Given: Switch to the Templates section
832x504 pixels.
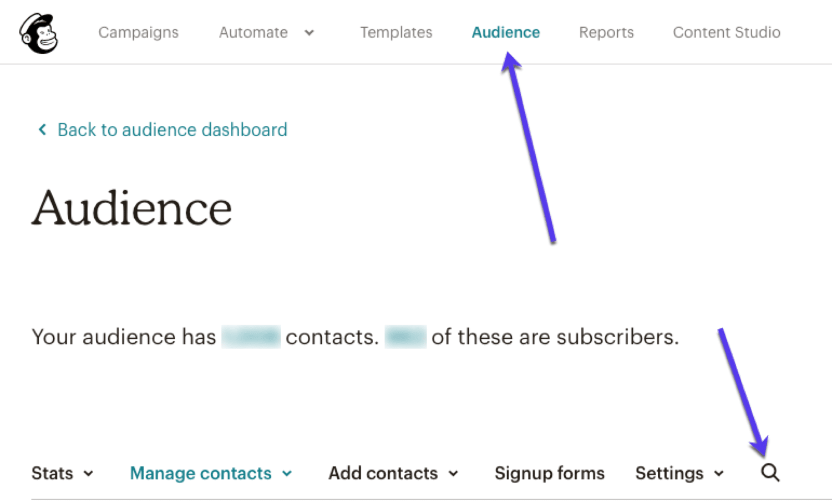Looking at the screenshot, I should click(396, 32).
